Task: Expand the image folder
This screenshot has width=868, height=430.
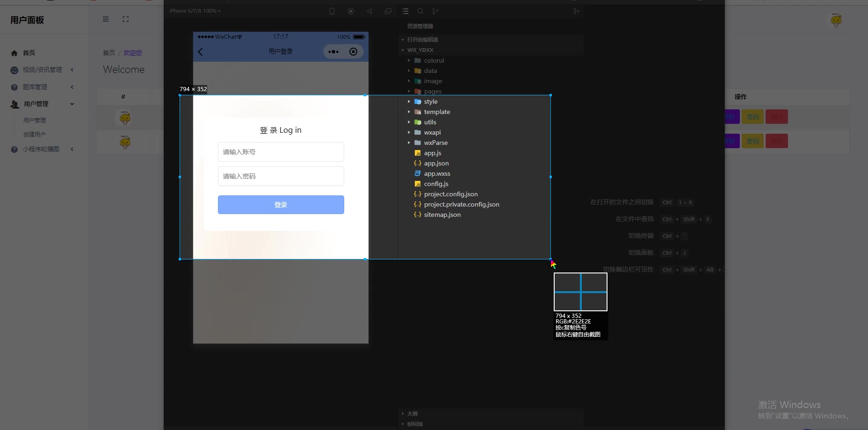Action: point(409,81)
